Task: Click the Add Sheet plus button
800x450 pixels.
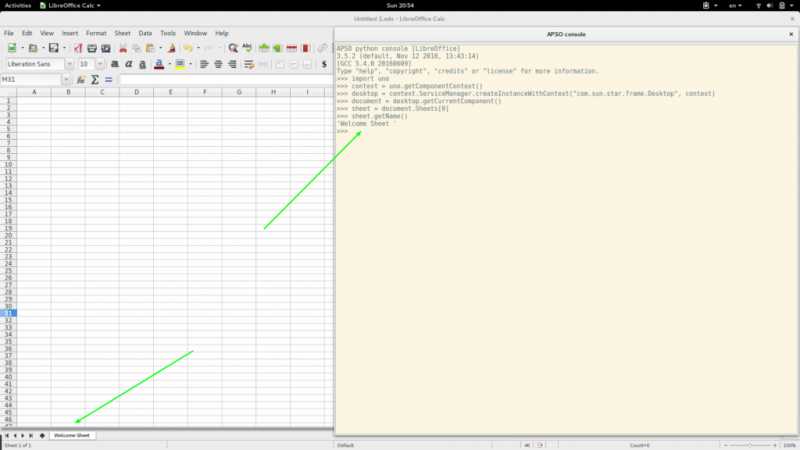Action: (x=42, y=435)
